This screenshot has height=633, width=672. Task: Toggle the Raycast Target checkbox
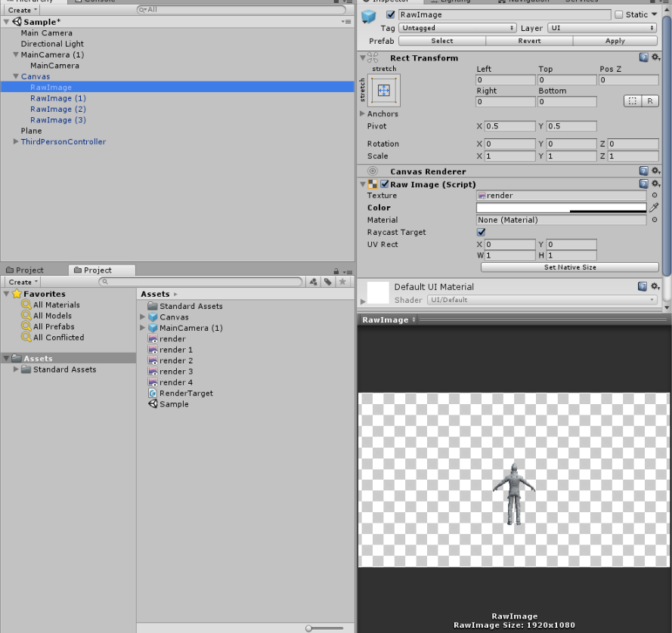click(481, 232)
